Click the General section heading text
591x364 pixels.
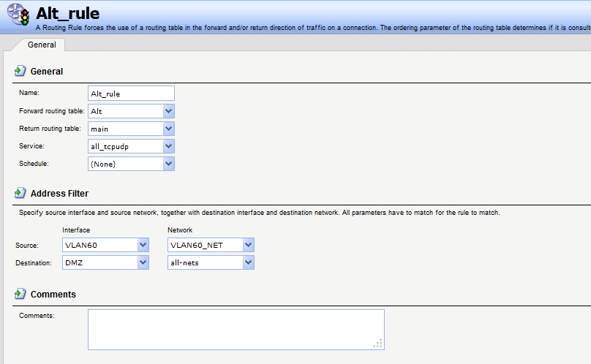[47, 72]
